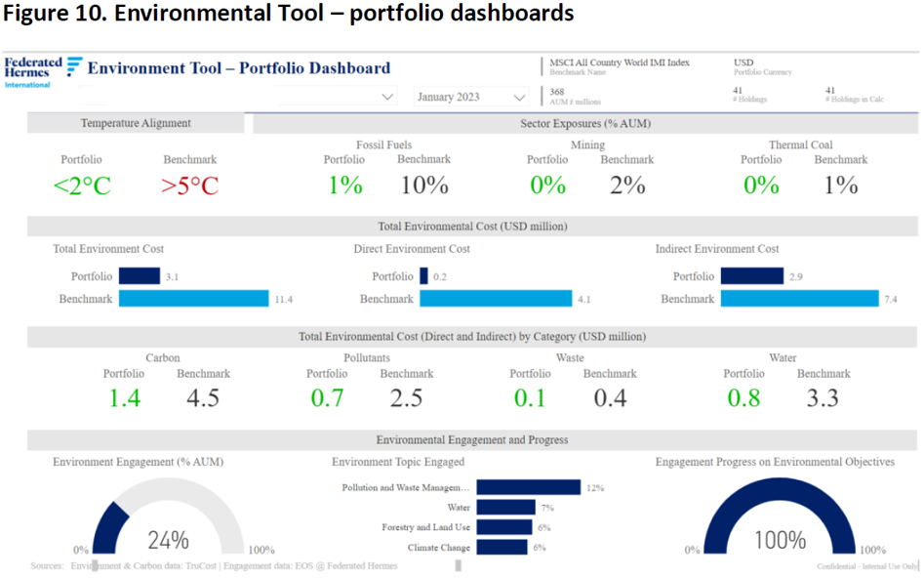The width and height of the screenshot is (924, 578).
Task: Select the Temperature Alignment tab
Action: (x=136, y=123)
